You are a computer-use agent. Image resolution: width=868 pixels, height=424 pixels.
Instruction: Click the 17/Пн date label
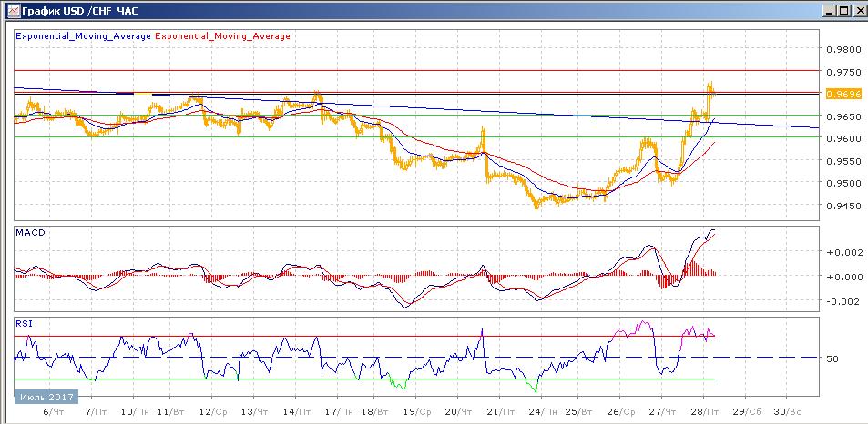click(x=338, y=412)
